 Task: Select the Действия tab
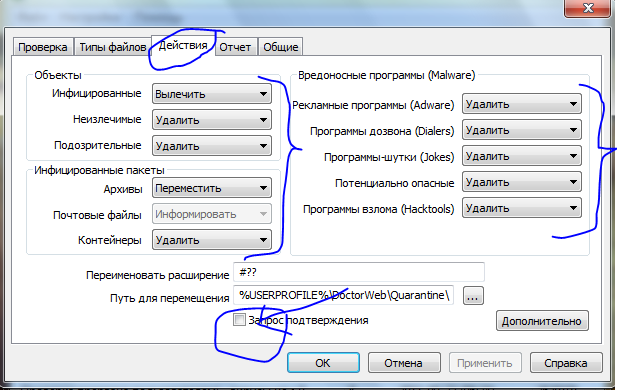183,46
